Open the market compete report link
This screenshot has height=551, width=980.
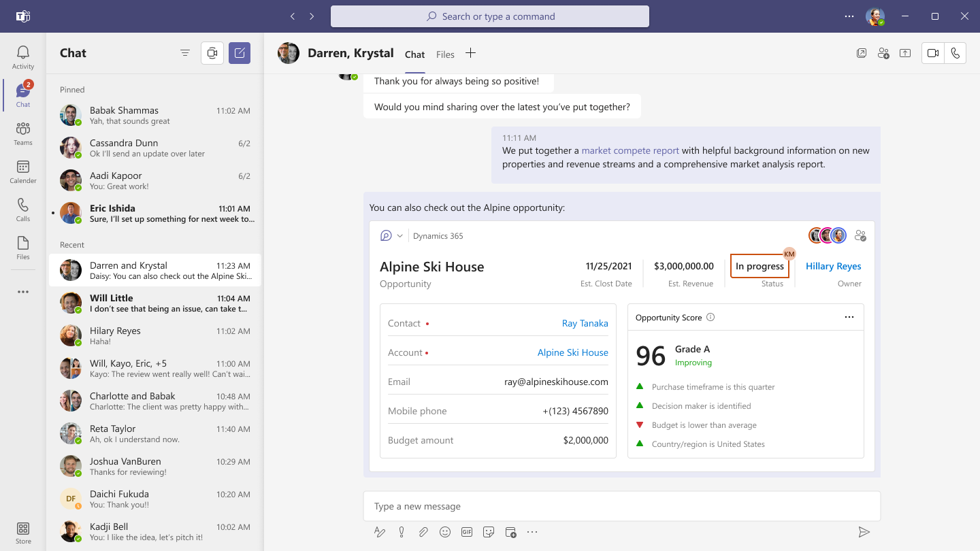pyautogui.click(x=630, y=150)
